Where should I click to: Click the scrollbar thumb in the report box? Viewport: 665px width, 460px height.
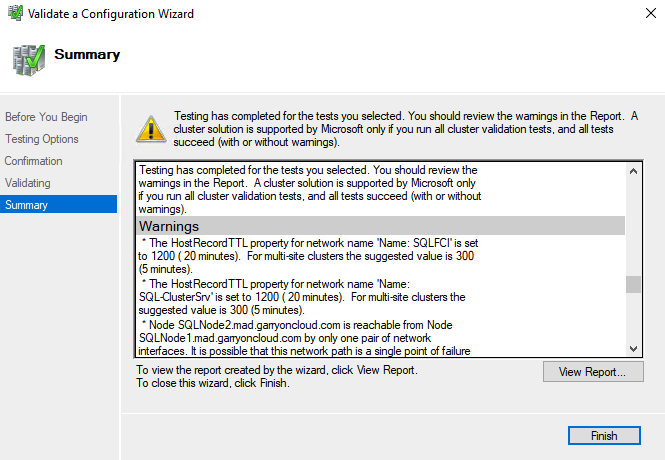[633, 284]
